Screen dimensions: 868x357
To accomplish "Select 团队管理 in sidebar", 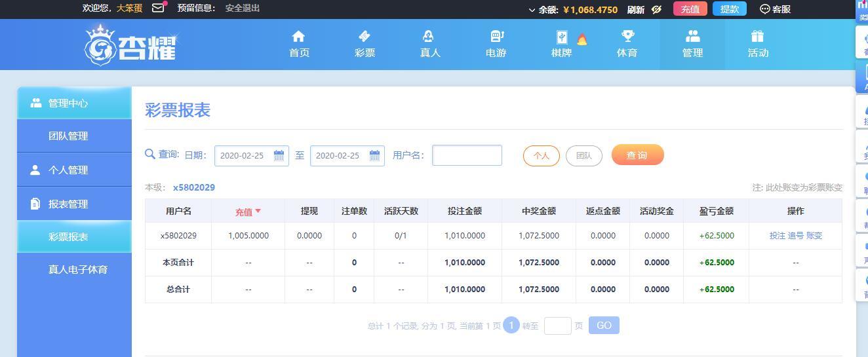I will tap(74, 136).
